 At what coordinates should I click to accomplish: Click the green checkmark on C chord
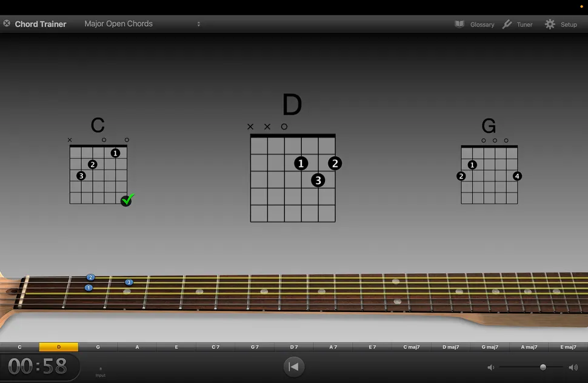[127, 200]
